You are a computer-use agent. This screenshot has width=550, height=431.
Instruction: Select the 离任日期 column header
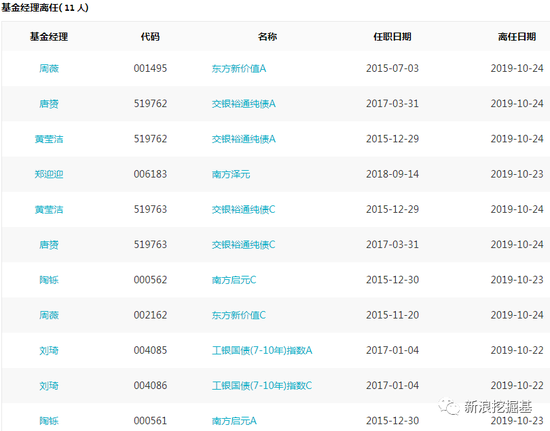(x=517, y=36)
